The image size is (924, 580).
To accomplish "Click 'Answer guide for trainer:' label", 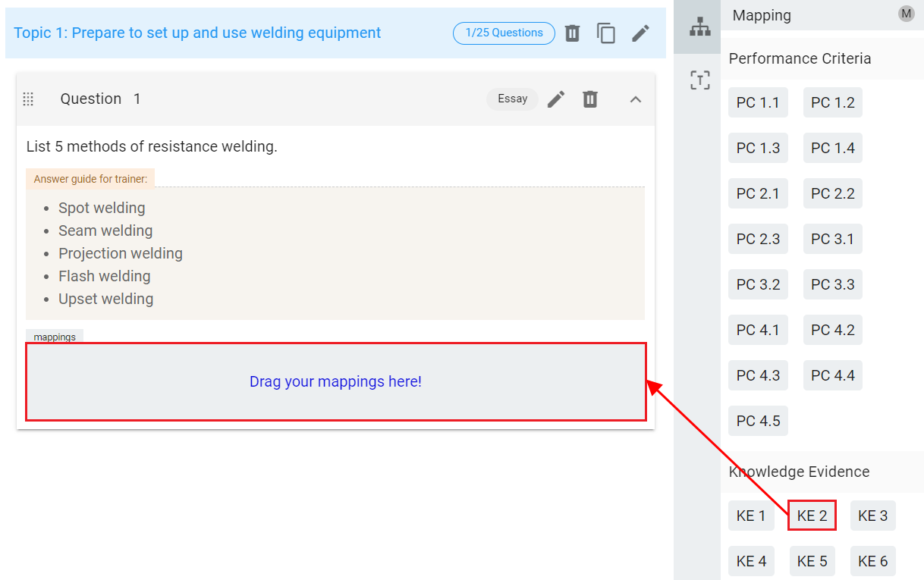I will tap(90, 179).
